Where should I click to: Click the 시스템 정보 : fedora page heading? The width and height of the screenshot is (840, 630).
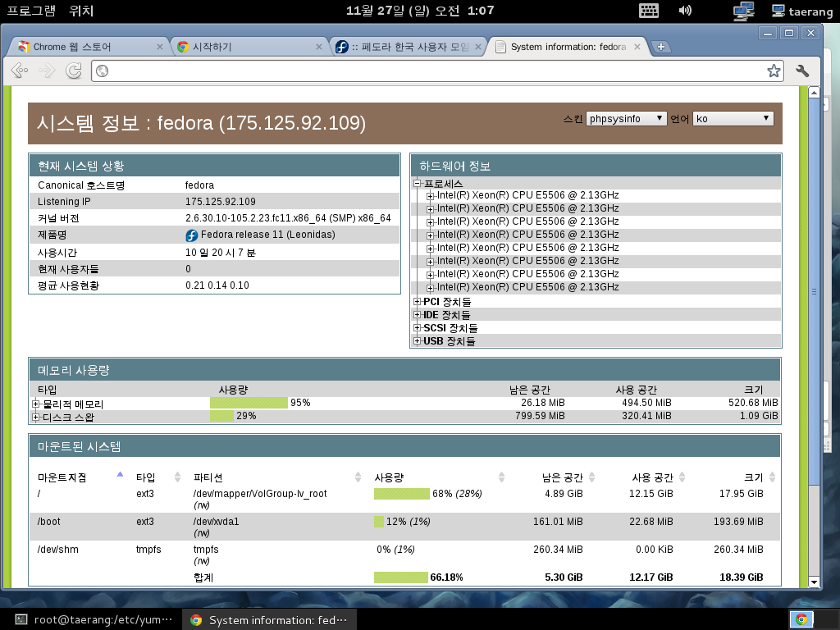coord(202,123)
